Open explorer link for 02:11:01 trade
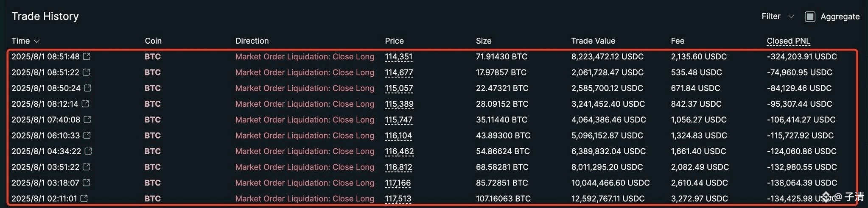Viewport: 868px width, 208px height. (84, 198)
